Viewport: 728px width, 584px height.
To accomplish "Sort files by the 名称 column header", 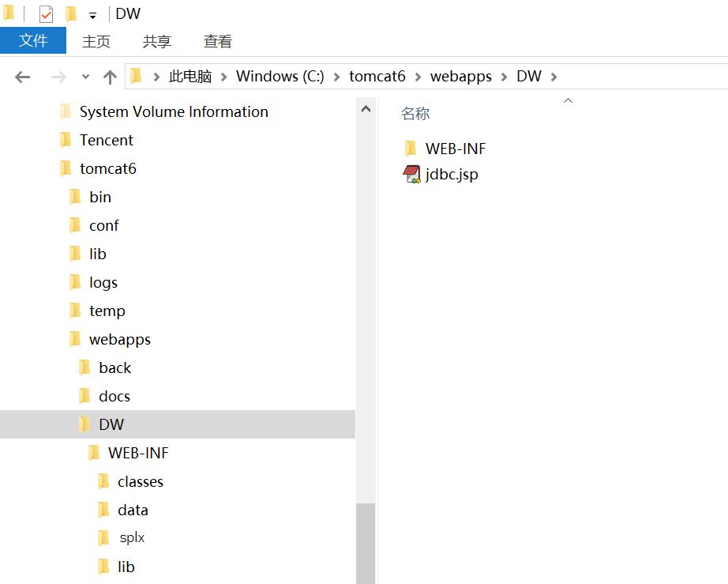I will click(415, 114).
